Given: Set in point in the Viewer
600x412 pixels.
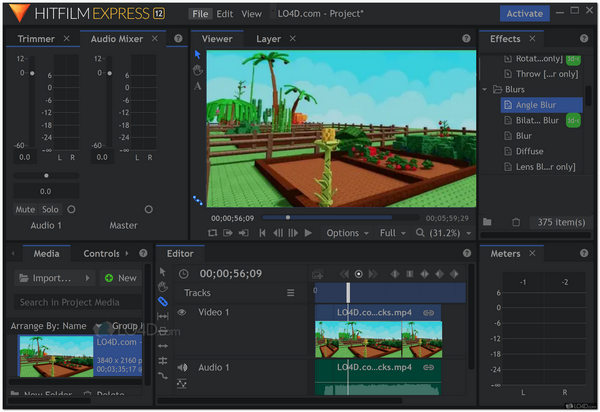Looking at the screenshot, I should [x=228, y=233].
